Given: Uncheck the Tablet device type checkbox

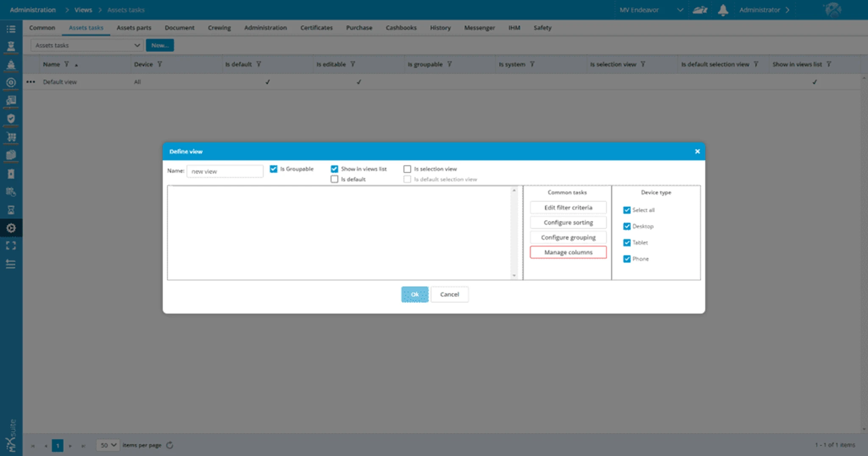Looking at the screenshot, I should [627, 243].
